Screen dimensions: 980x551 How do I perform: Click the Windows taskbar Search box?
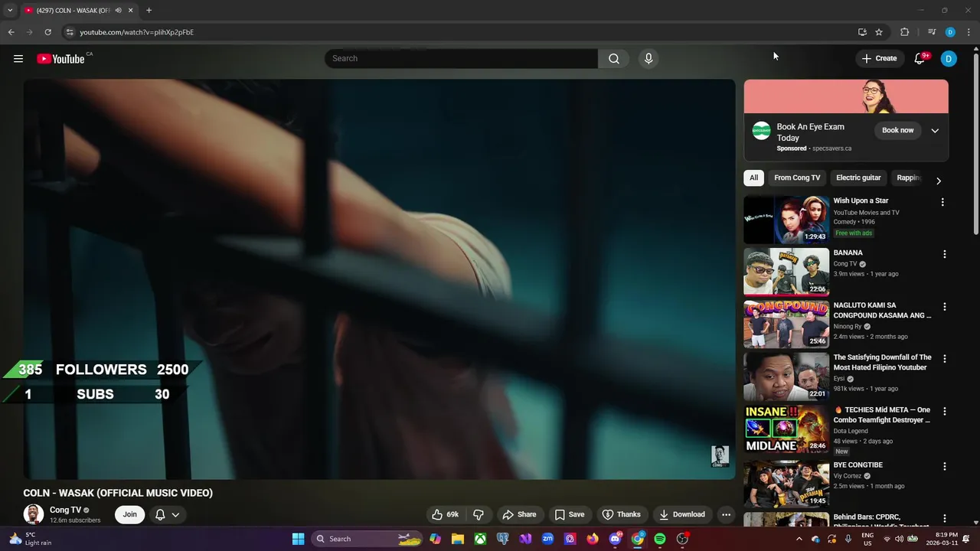(367, 539)
